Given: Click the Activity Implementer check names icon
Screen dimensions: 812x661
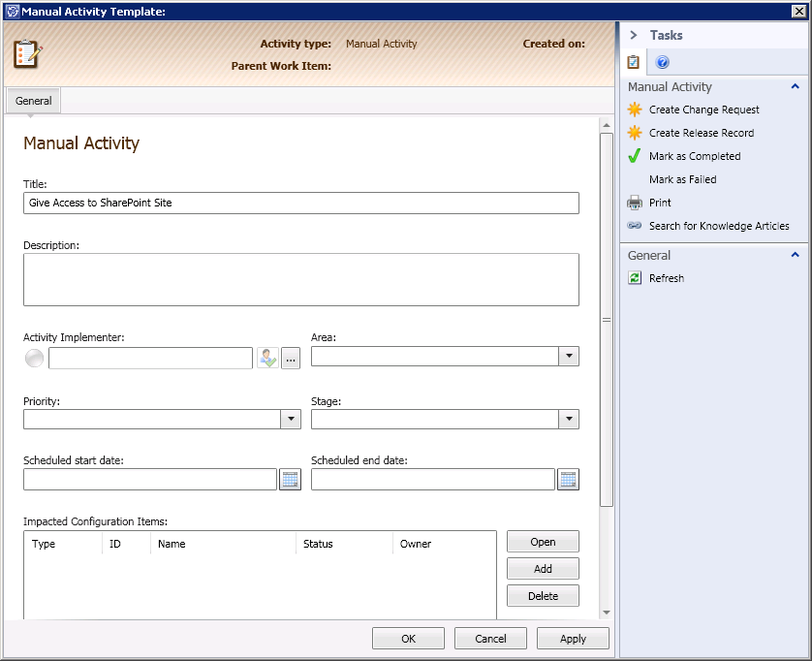Looking at the screenshot, I should coord(267,358).
